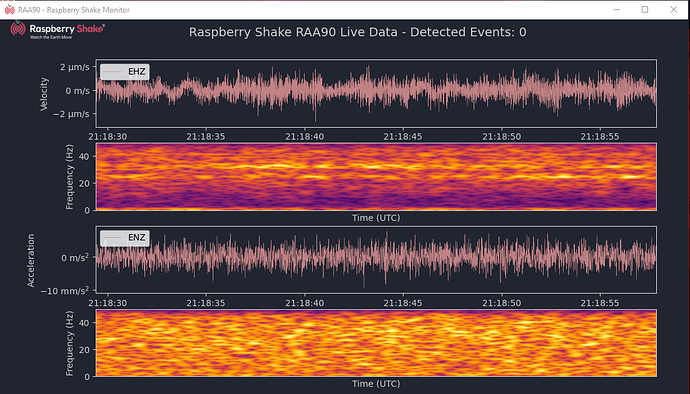Click the ENZ legend line sample
This screenshot has height=394, width=690.
point(113,238)
